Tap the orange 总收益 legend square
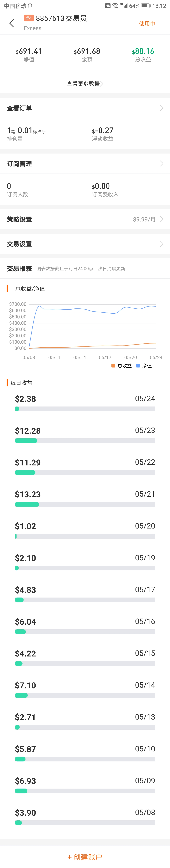The width and height of the screenshot is (170, 868). (x=113, y=366)
